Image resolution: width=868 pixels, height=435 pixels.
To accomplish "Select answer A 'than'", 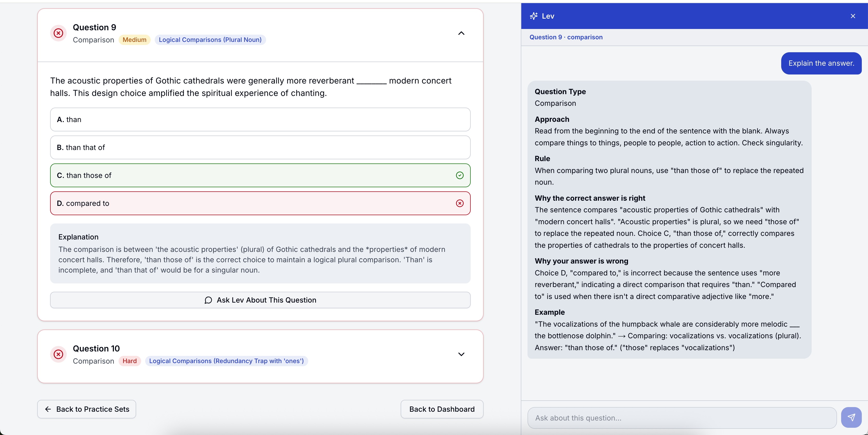I will [260, 119].
